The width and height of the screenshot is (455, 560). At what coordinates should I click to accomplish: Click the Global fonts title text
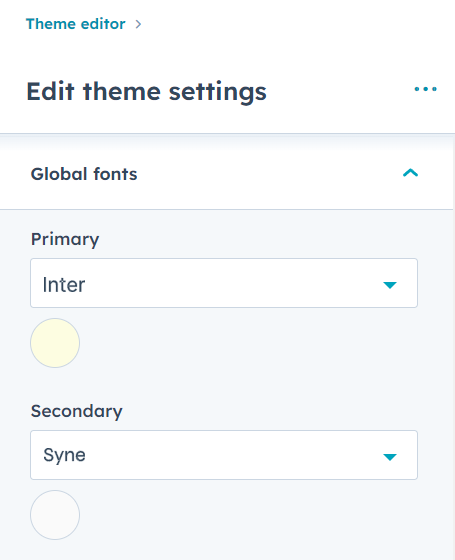coord(84,174)
